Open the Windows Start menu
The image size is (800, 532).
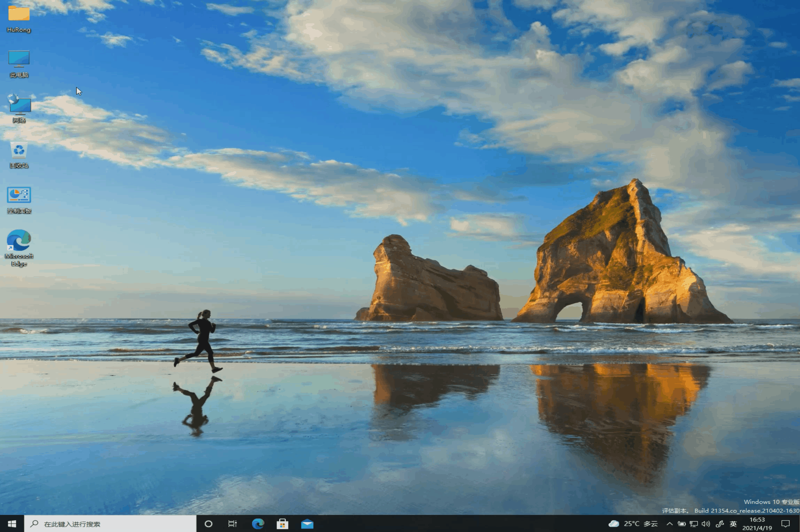[12, 524]
